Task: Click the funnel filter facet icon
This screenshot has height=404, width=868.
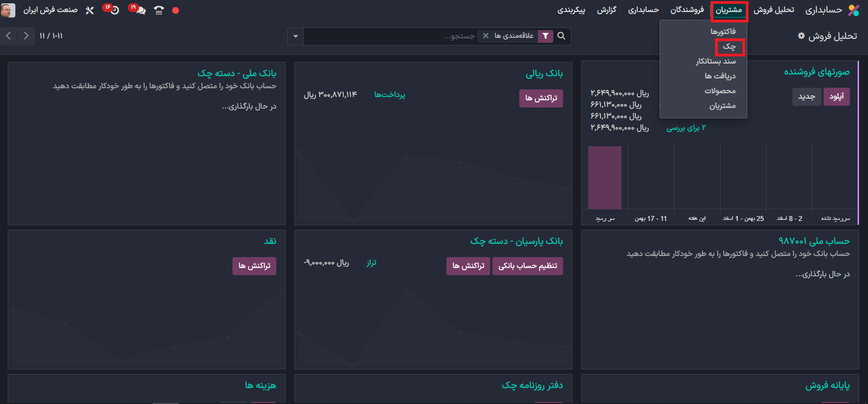Action: pos(546,36)
